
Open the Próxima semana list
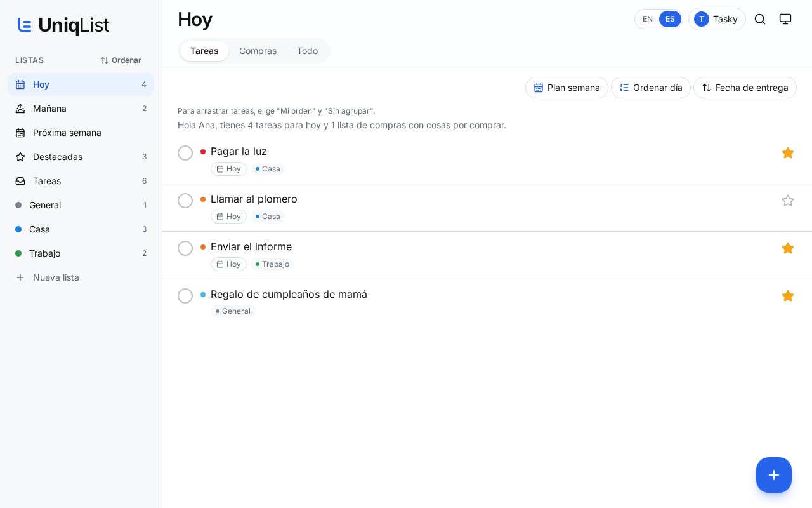tap(81, 133)
